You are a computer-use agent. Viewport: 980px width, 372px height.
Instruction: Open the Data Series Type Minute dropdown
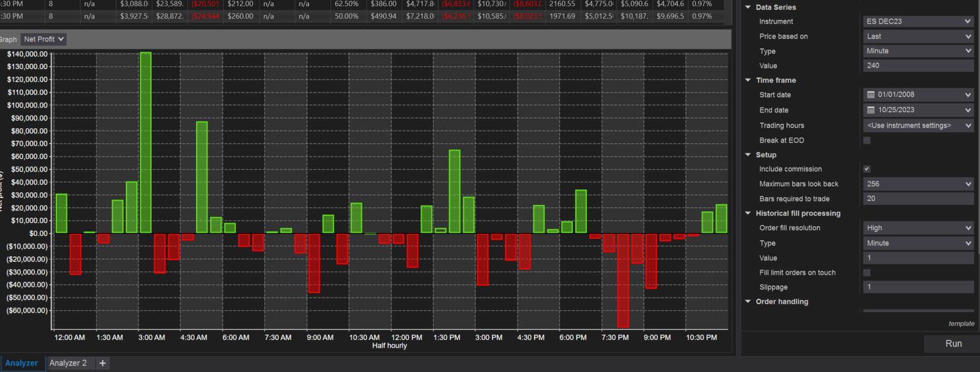point(918,51)
